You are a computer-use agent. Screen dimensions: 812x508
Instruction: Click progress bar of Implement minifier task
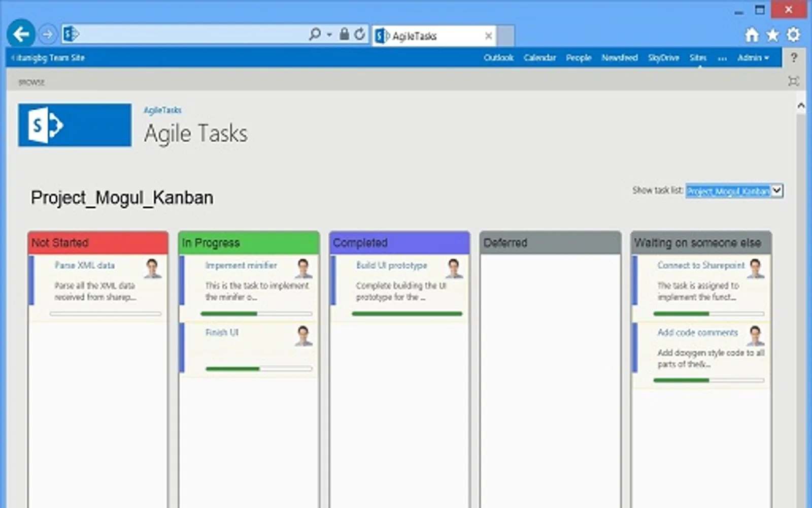point(256,314)
